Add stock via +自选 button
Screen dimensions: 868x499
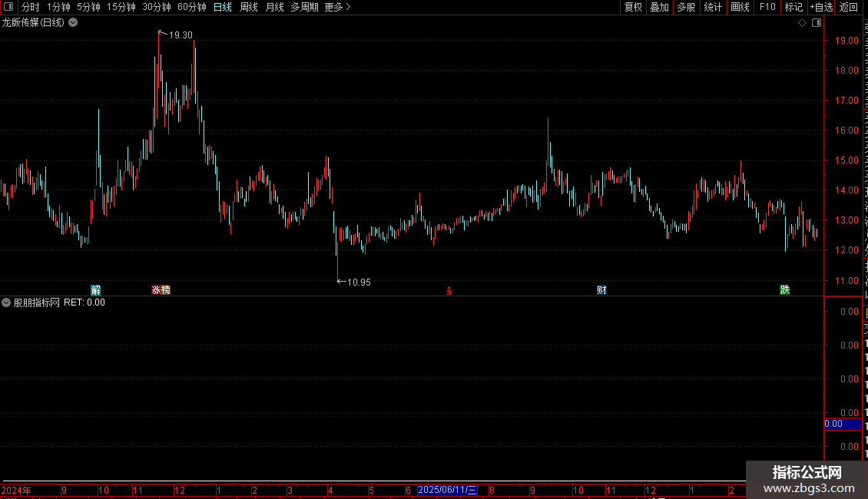pos(821,7)
